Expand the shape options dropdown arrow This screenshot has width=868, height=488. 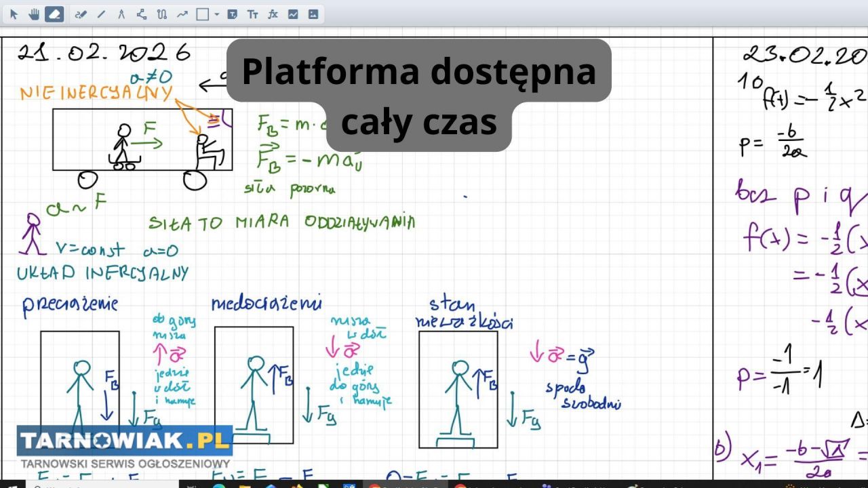216,14
